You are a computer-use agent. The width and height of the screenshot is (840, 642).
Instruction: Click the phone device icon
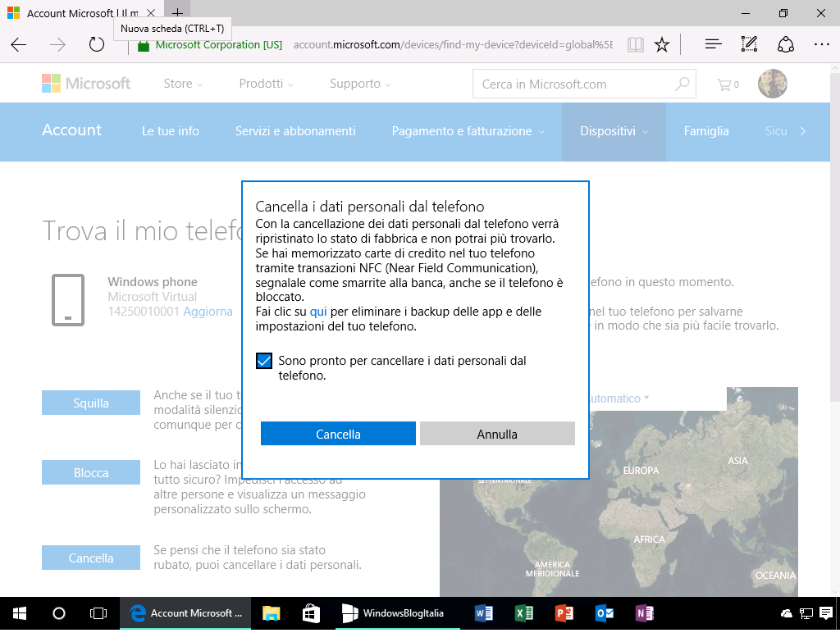point(68,300)
